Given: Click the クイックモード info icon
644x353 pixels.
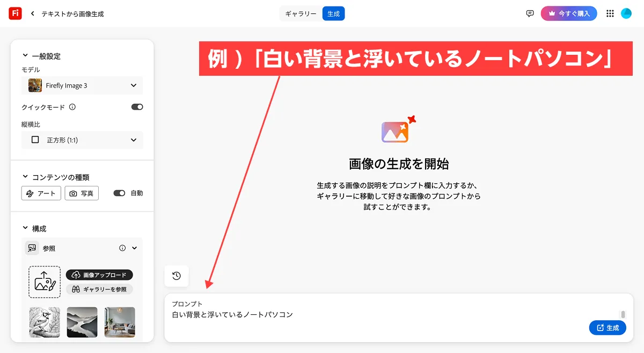Looking at the screenshot, I should tap(72, 107).
